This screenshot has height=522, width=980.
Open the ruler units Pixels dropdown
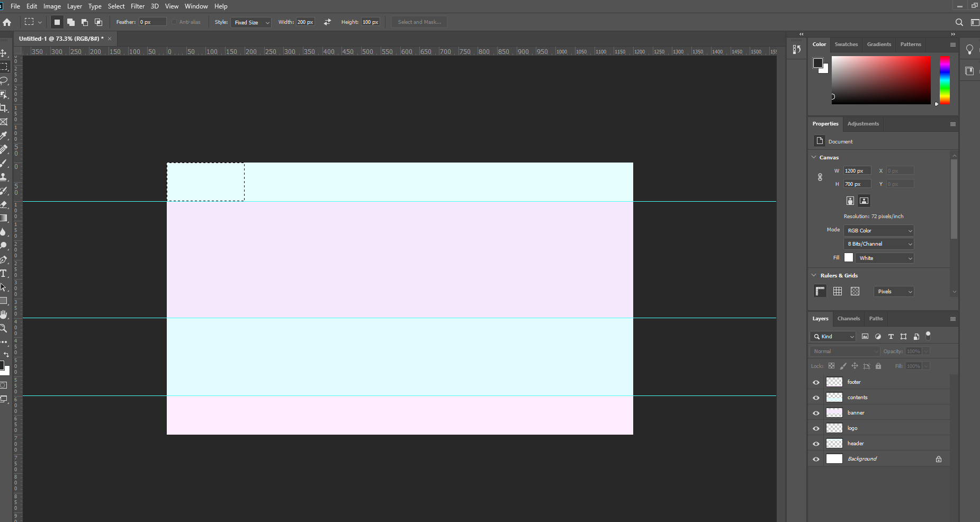[x=894, y=292]
